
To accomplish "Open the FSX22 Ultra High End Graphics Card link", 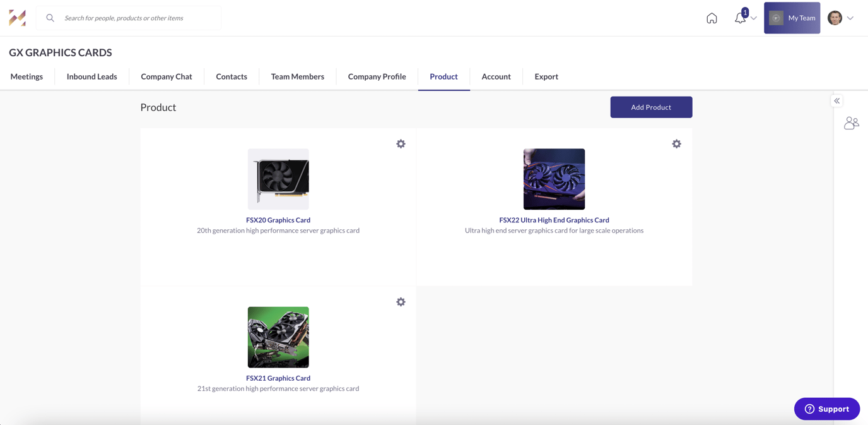I will pos(554,220).
